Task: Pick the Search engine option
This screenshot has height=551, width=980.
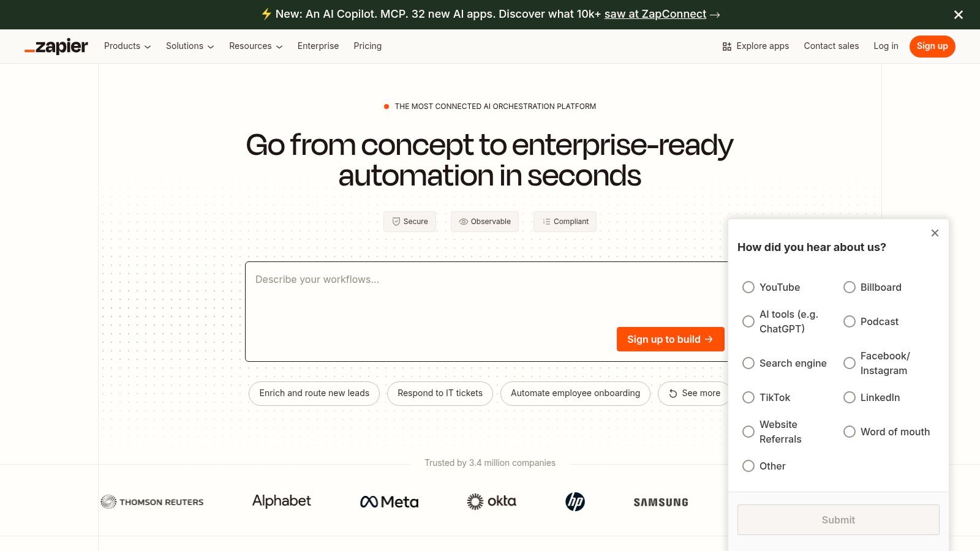Action: click(748, 363)
